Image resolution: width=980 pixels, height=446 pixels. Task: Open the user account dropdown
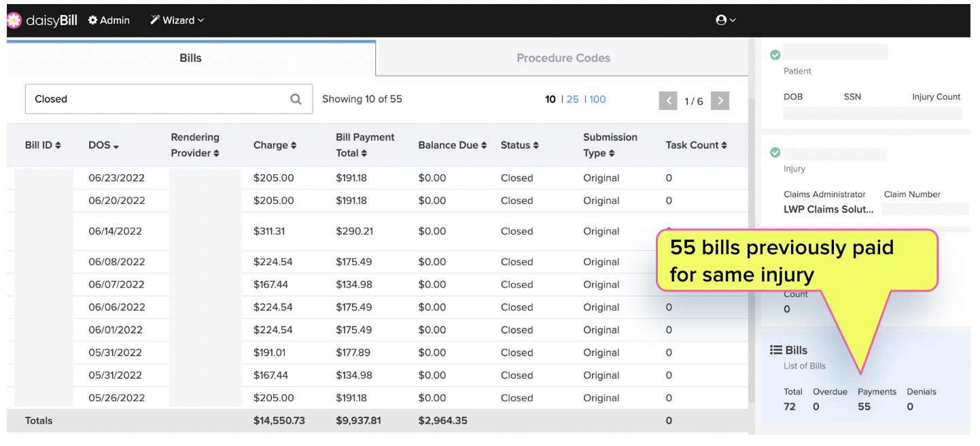tap(726, 20)
